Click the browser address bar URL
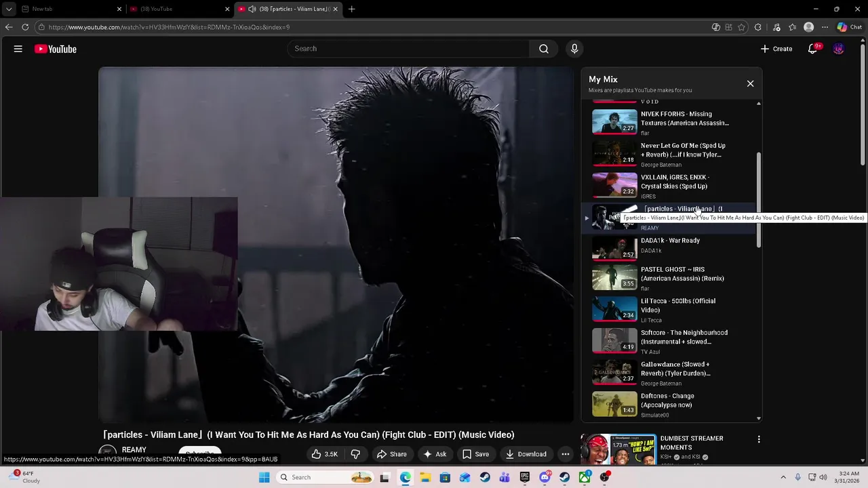The height and width of the screenshot is (488, 868). point(169,27)
